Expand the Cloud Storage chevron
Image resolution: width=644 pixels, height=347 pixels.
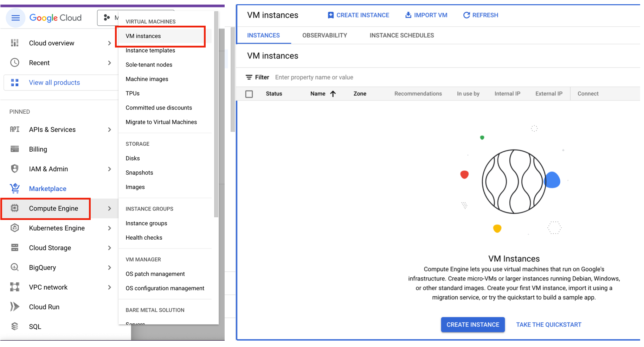click(x=109, y=248)
